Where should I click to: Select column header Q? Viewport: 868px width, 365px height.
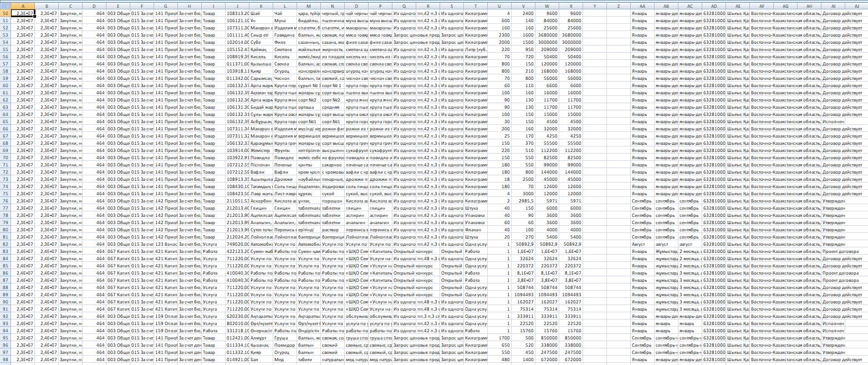[404, 5]
